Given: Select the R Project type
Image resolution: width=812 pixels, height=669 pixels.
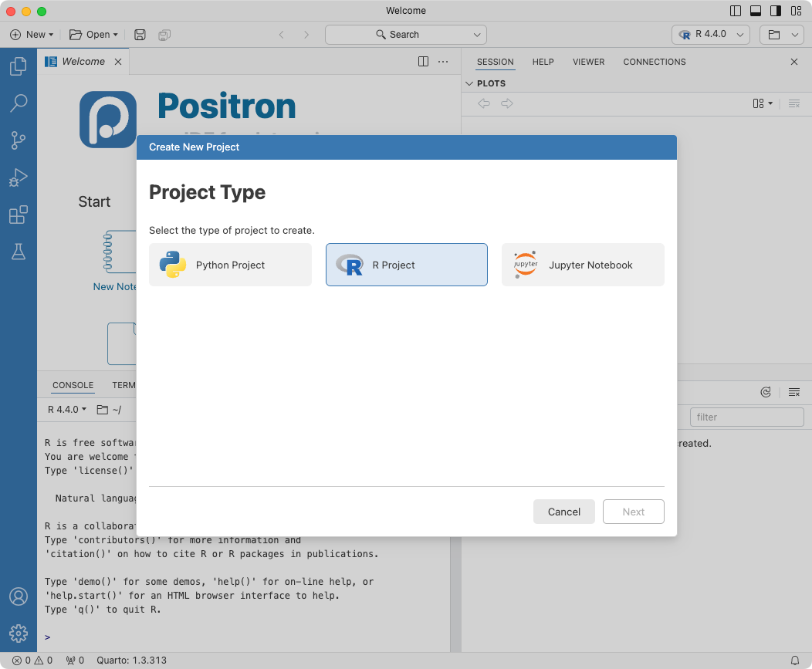Looking at the screenshot, I should [406, 265].
